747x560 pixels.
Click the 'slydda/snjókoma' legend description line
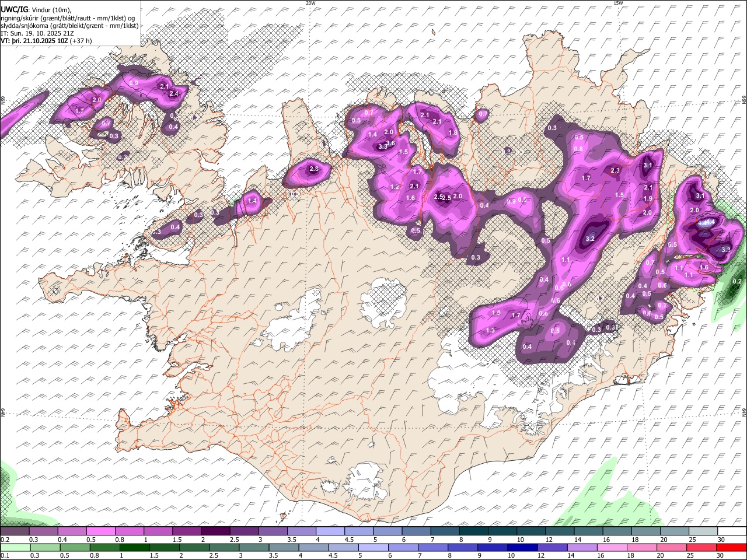point(69,26)
